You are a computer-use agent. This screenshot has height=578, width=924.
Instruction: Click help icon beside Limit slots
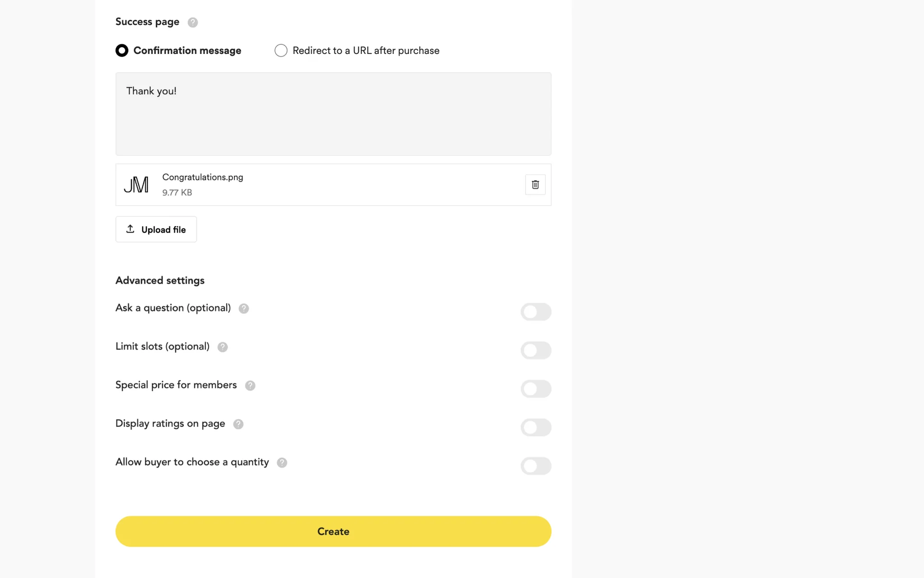pyautogui.click(x=222, y=347)
